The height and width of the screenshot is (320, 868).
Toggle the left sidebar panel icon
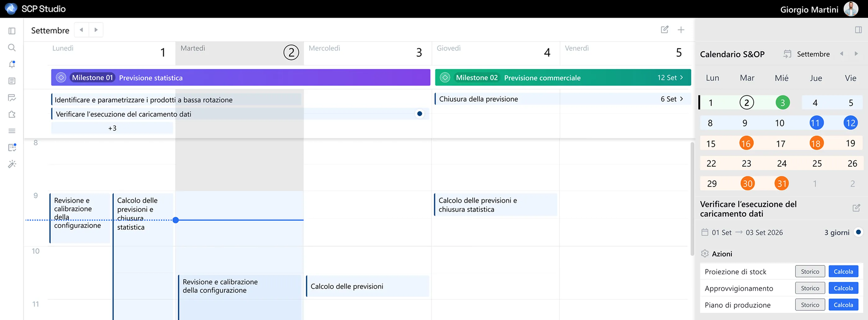tap(12, 31)
